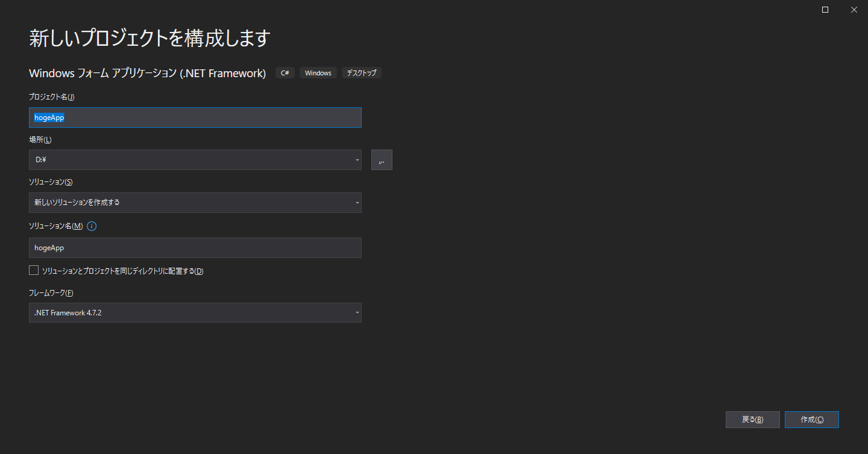Click the browse "..." button beside location
868x454 pixels.
pos(382,160)
